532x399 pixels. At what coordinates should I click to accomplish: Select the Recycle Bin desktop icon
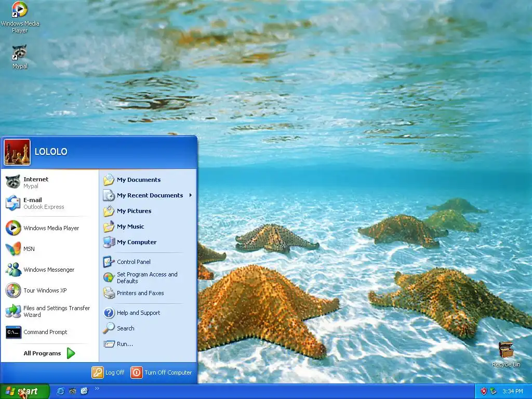click(x=506, y=354)
